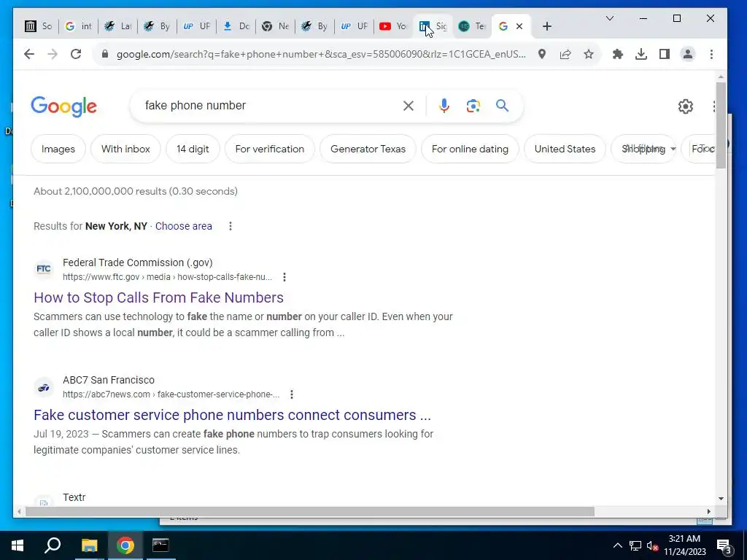Open 'Fake customer service phone numbers' result
The width and height of the screenshot is (747, 560).
coord(232,415)
